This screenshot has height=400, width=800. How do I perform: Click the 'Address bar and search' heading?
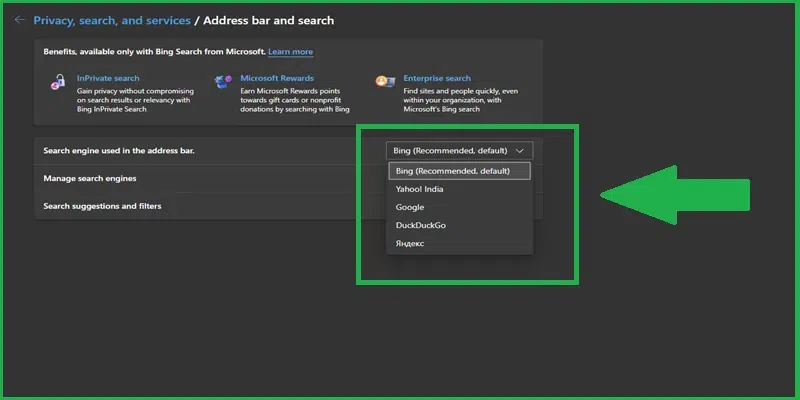point(269,20)
